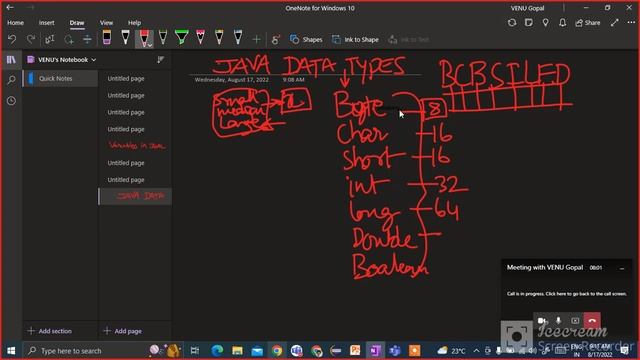Show hidden system tray icons
The width and height of the screenshot is (640, 360).
coord(476,351)
